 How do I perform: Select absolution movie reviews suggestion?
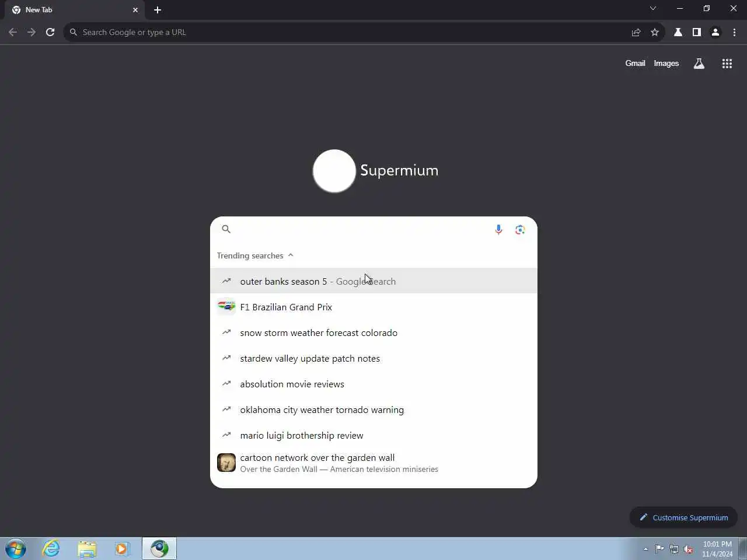coord(373,384)
